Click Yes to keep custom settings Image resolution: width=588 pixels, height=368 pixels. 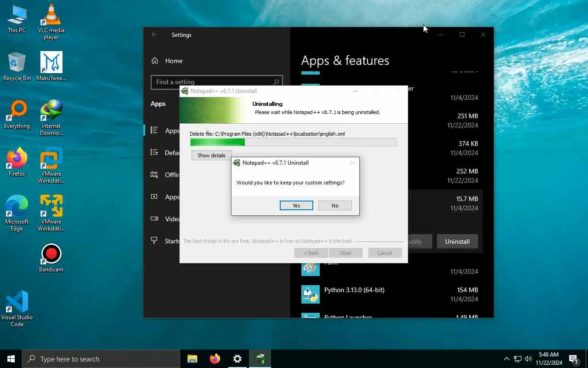coord(296,206)
